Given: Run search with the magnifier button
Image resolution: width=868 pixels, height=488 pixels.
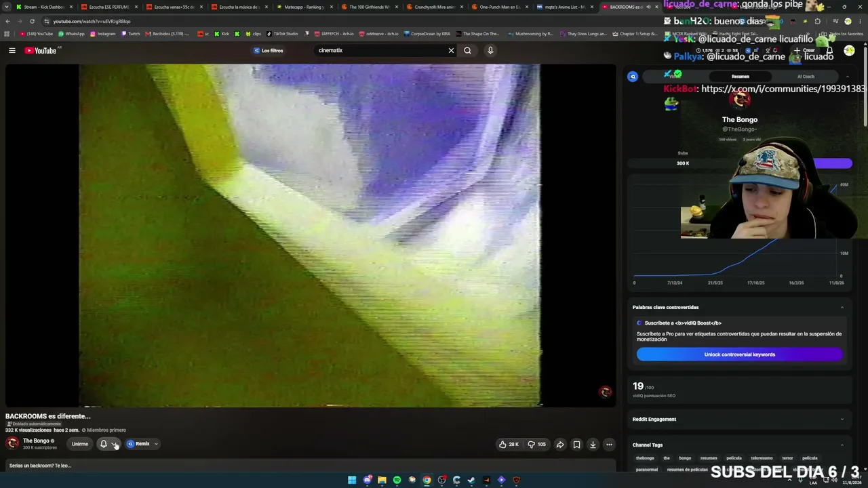Looking at the screenshot, I should coord(467,50).
